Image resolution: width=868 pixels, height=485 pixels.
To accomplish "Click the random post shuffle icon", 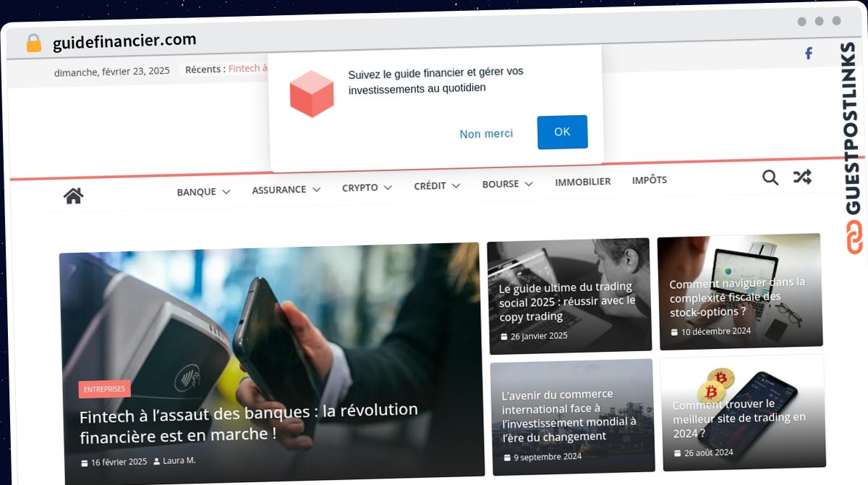I will pos(802,177).
